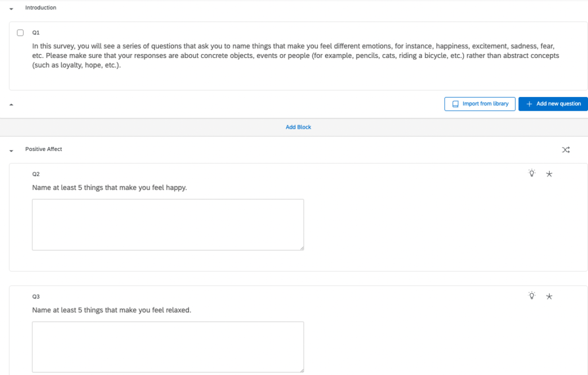Click question text 'make you feel happy'
Screen dimensions: 588x375
(x=152, y=187)
